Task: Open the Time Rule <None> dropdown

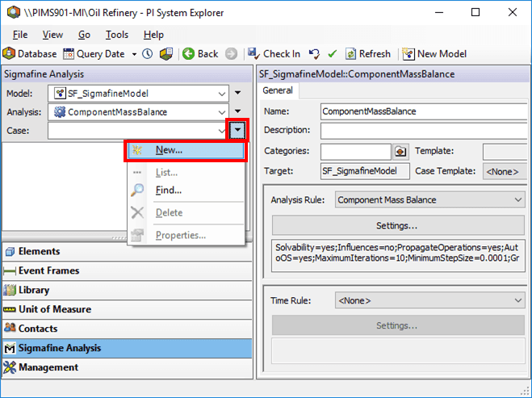Action: tap(429, 300)
